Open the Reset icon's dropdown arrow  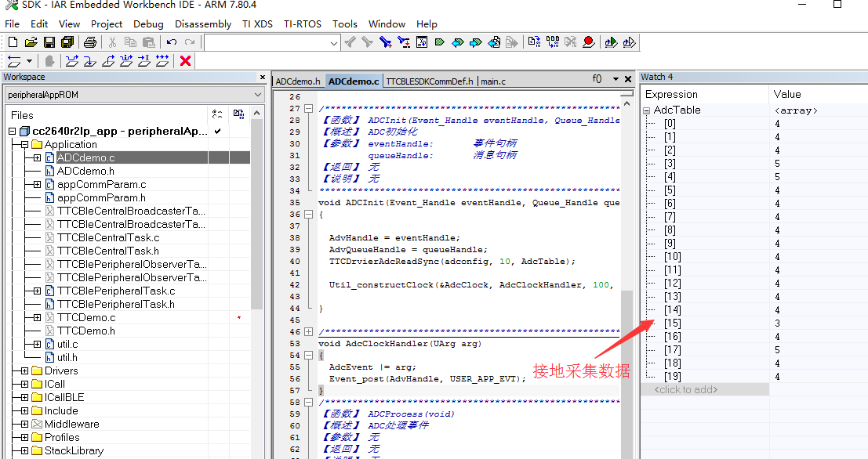tap(29, 61)
